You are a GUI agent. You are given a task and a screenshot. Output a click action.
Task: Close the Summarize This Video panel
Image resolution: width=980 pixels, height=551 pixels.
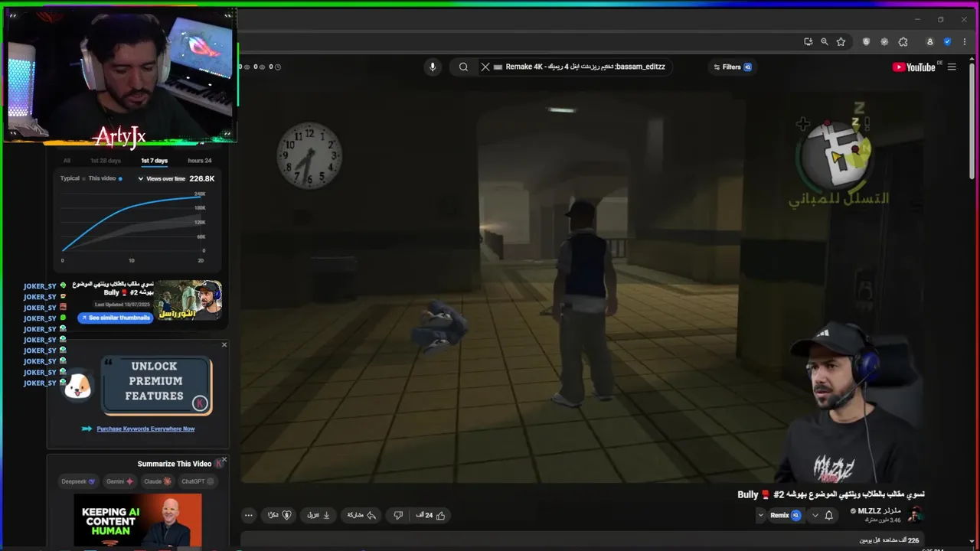(224, 459)
